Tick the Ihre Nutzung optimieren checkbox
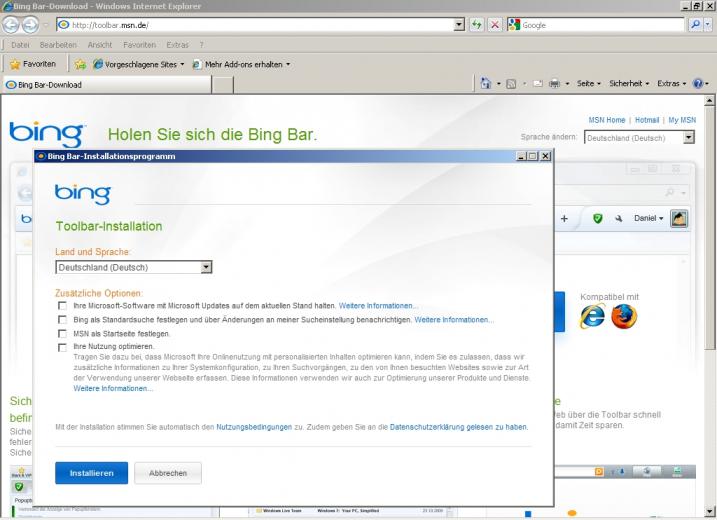The height and width of the screenshot is (520, 717). coord(63,348)
